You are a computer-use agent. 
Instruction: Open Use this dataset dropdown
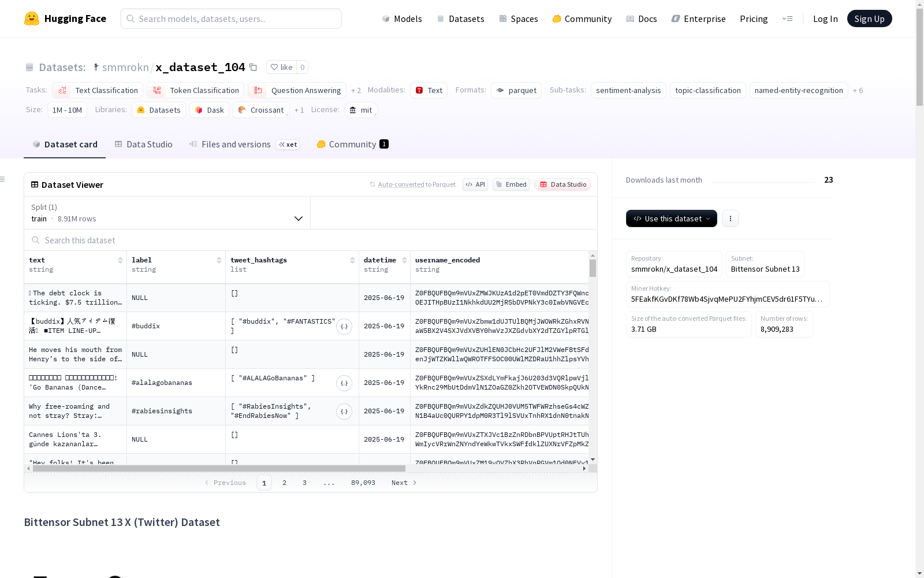click(671, 218)
